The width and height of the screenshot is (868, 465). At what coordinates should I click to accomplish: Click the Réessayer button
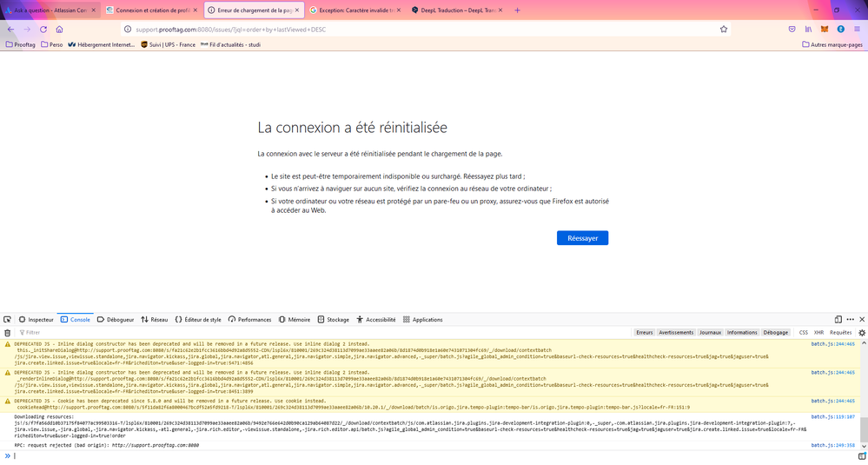click(582, 238)
